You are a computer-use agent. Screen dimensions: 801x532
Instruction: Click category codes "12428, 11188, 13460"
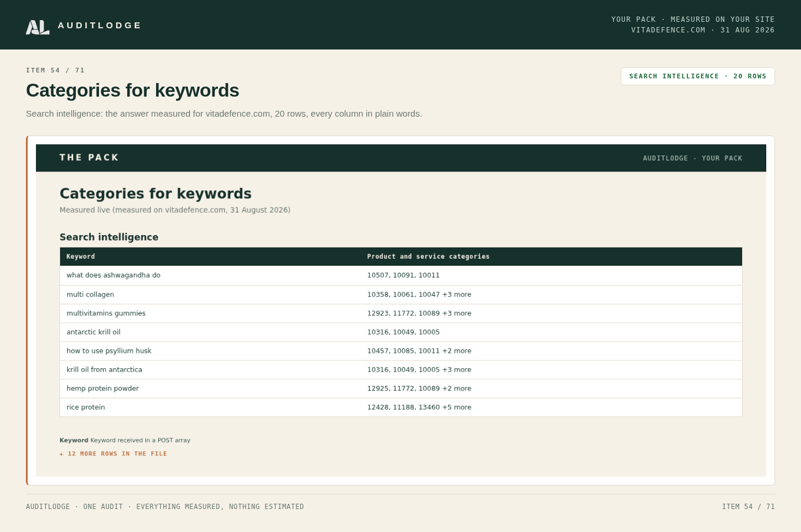click(403, 408)
